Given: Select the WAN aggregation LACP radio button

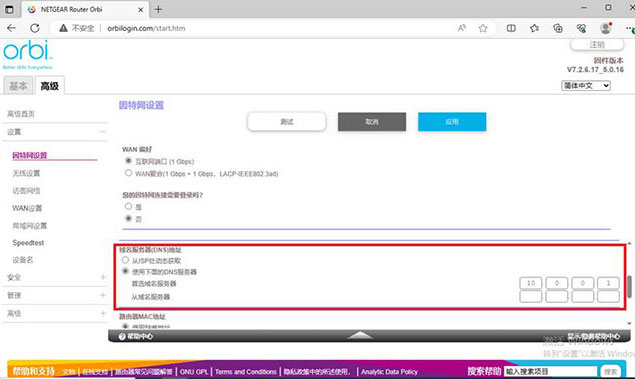Looking at the screenshot, I should [128, 173].
